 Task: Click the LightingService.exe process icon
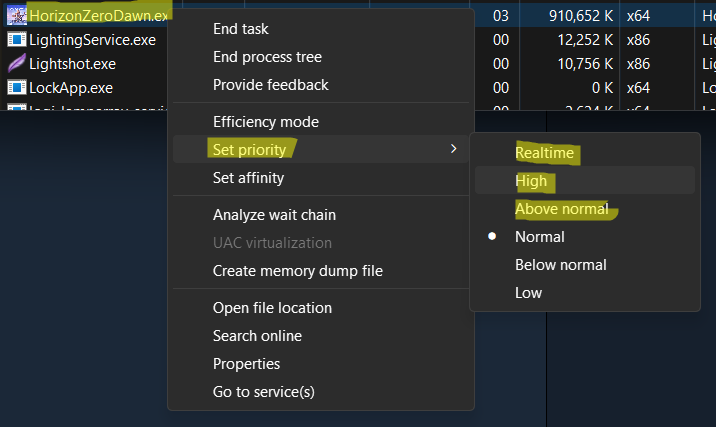(17, 39)
